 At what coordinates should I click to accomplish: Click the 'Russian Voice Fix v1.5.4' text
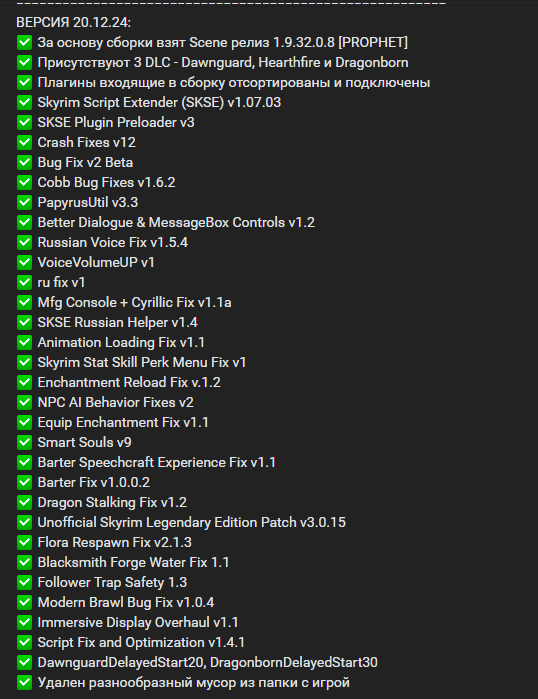point(113,242)
